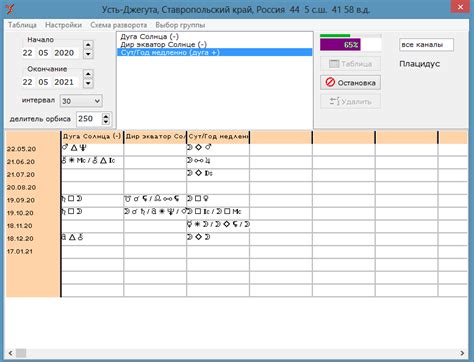Increase делитель орбиса value with spinner
This screenshot has width=474, height=362.
[106, 116]
